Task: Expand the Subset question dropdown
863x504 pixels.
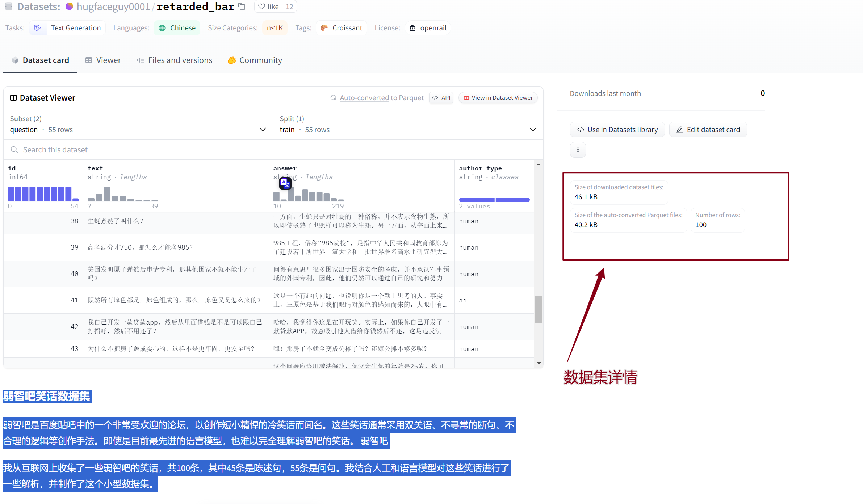Action: pos(263,130)
